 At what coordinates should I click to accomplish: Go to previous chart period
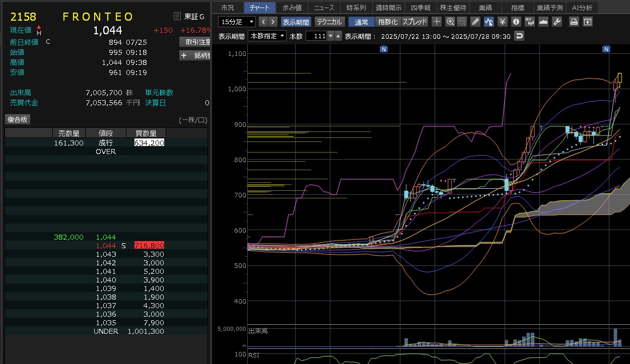(263, 22)
